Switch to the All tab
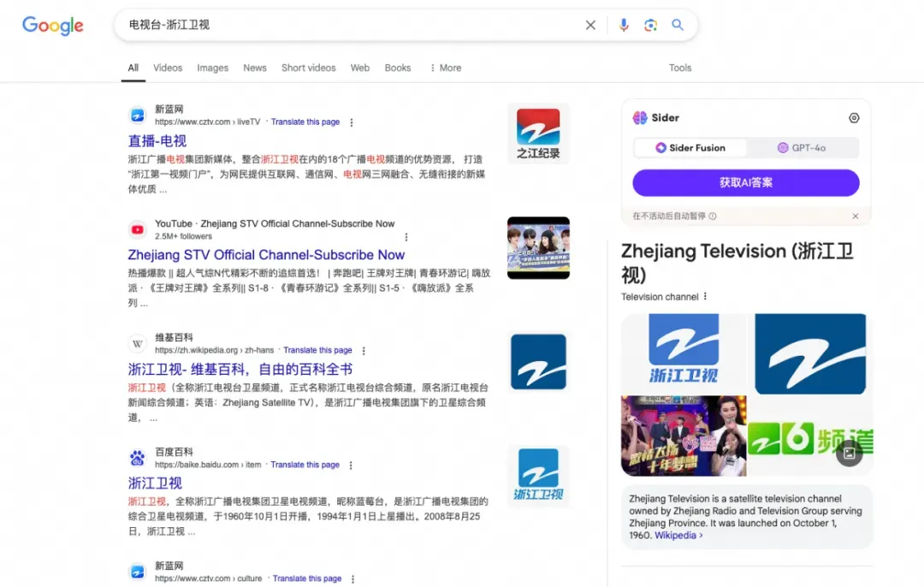 pos(133,68)
